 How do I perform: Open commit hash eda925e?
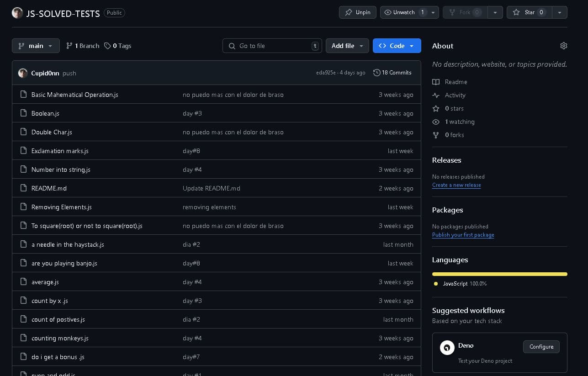coord(326,73)
